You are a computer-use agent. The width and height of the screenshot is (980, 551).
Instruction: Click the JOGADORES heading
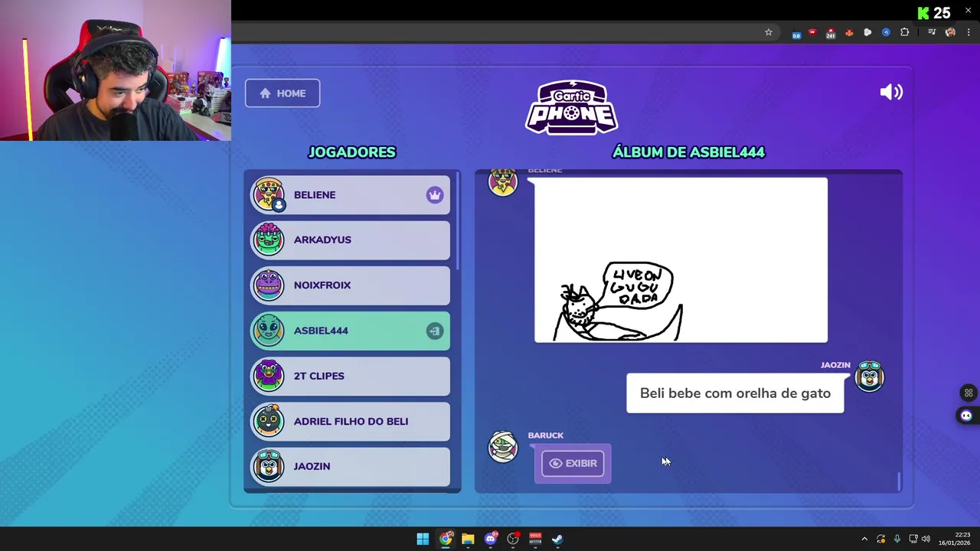tap(351, 152)
